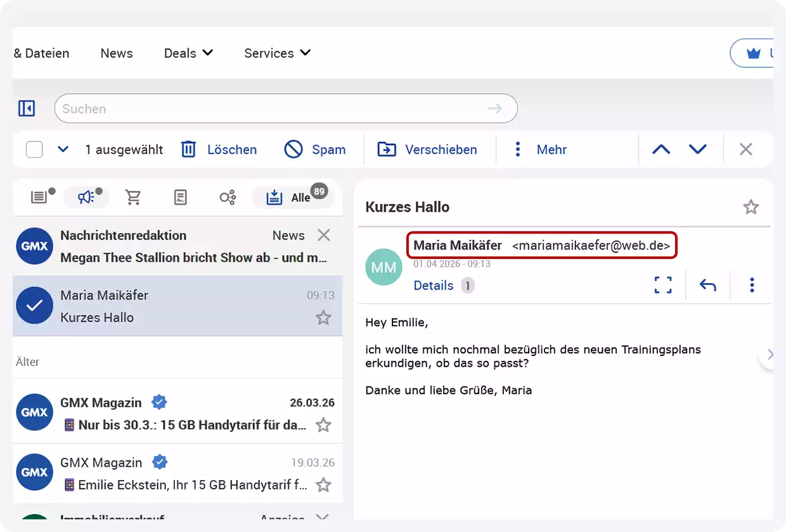The height and width of the screenshot is (532, 786).
Task: Open the shopping cart orders filter
Action: click(133, 197)
